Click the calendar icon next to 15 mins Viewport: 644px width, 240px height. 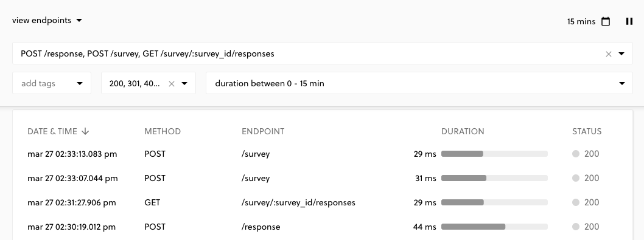[x=606, y=21]
